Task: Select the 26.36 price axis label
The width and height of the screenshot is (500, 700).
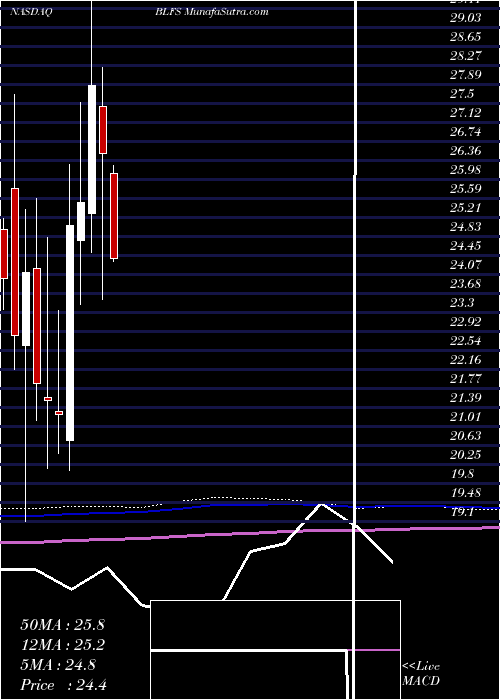Action: click(x=466, y=151)
